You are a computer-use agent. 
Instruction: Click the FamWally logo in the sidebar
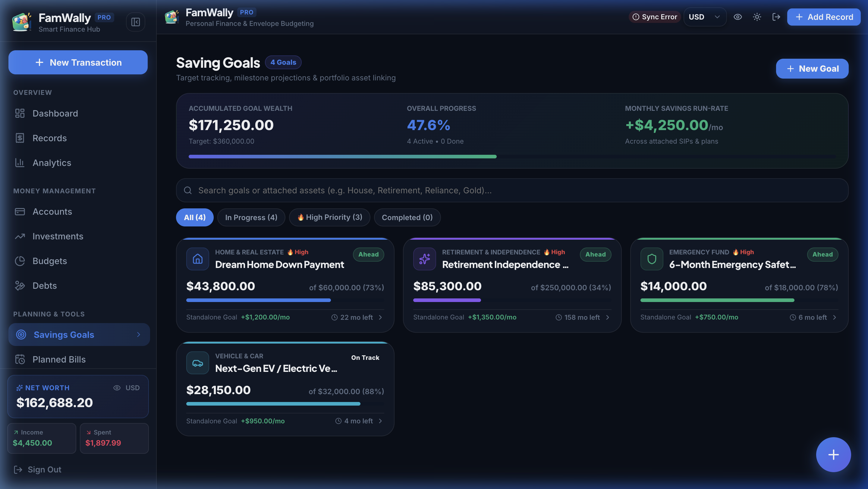pyautogui.click(x=22, y=22)
